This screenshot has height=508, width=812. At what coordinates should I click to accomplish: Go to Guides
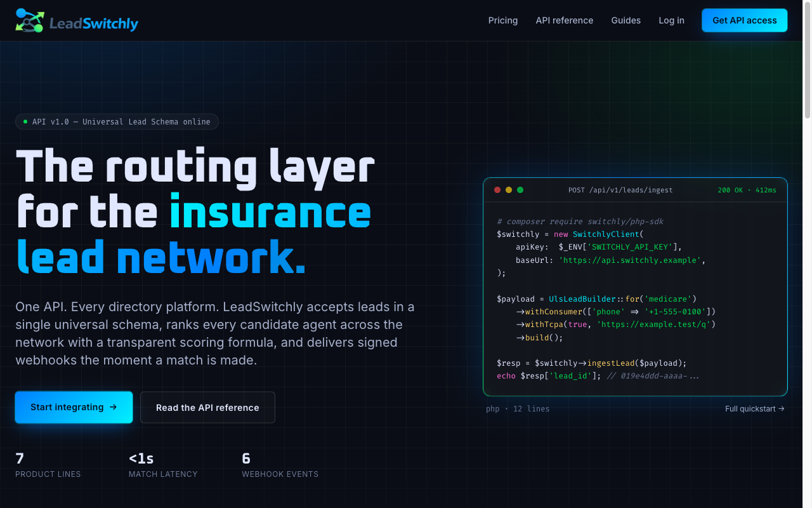626,20
